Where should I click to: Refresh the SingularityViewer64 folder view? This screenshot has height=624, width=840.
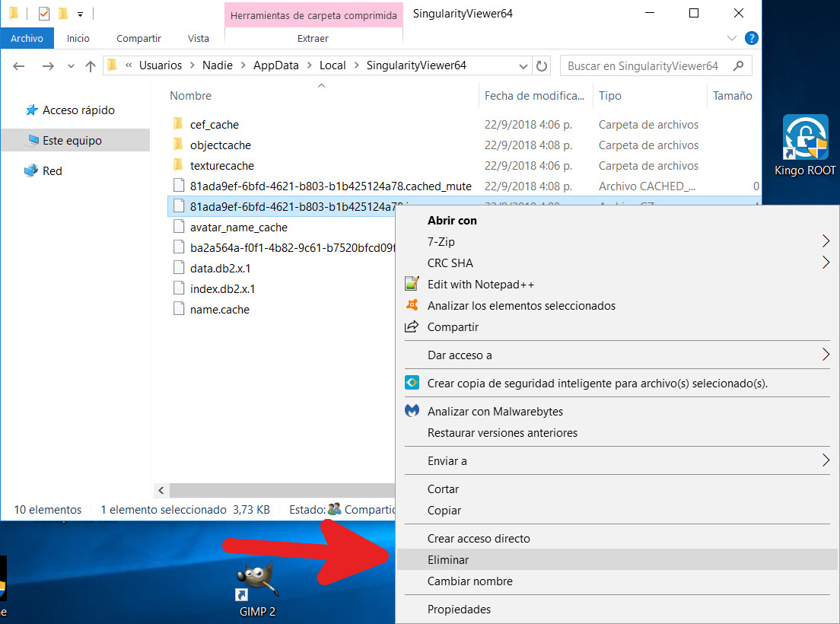pos(542,66)
